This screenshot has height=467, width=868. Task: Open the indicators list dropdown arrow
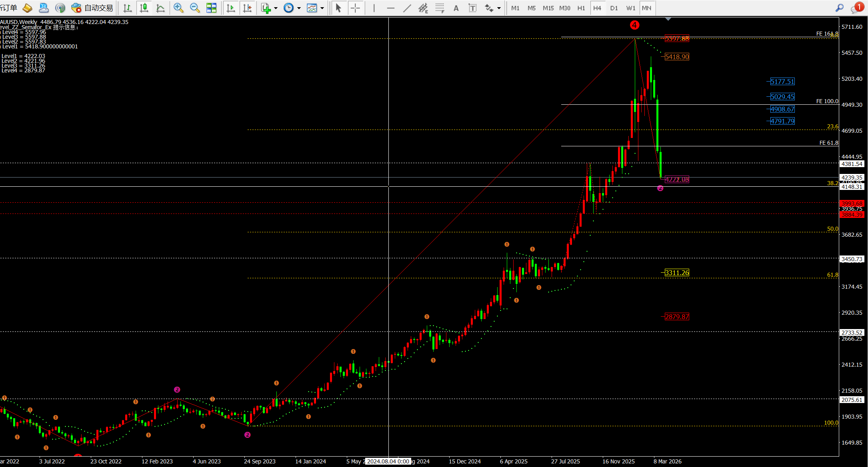(276, 8)
